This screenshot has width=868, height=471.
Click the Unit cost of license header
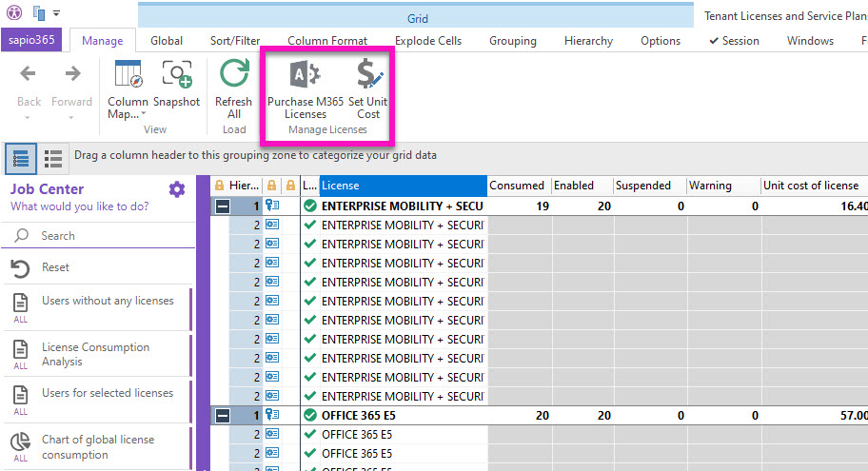pos(815,186)
